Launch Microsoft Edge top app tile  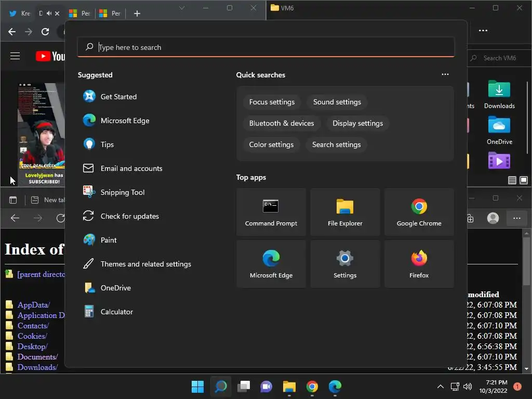coord(271,264)
